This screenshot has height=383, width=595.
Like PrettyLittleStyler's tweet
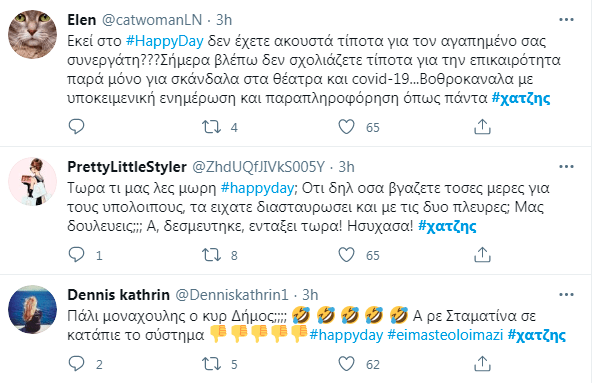pyautogui.click(x=346, y=255)
